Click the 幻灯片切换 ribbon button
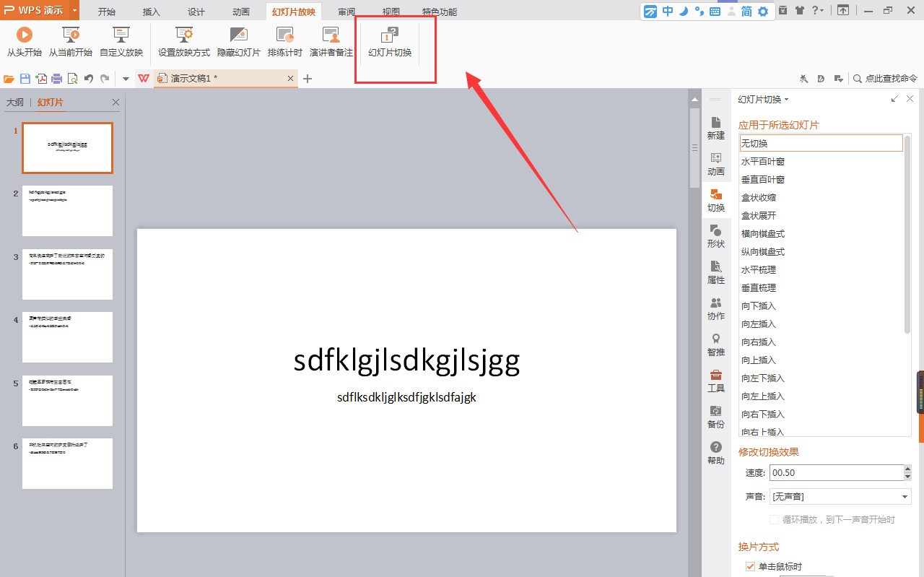This screenshot has height=577, width=924. point(390,42)
